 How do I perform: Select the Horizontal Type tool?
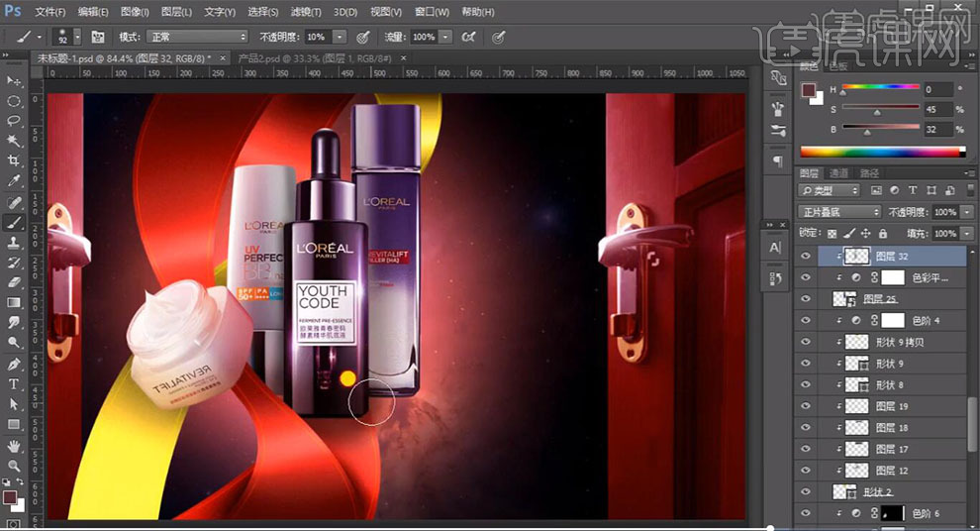point(13,384)
